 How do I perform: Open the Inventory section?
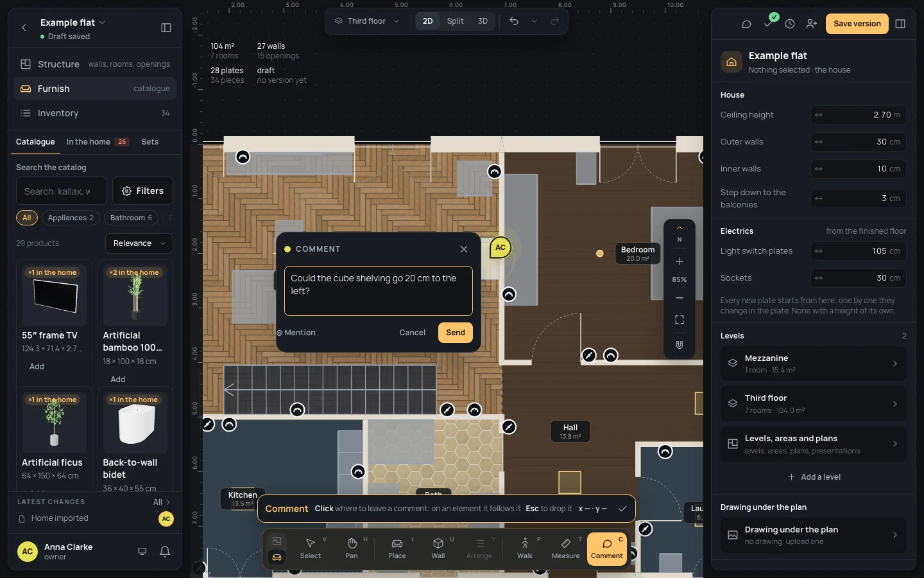(95, 113)
